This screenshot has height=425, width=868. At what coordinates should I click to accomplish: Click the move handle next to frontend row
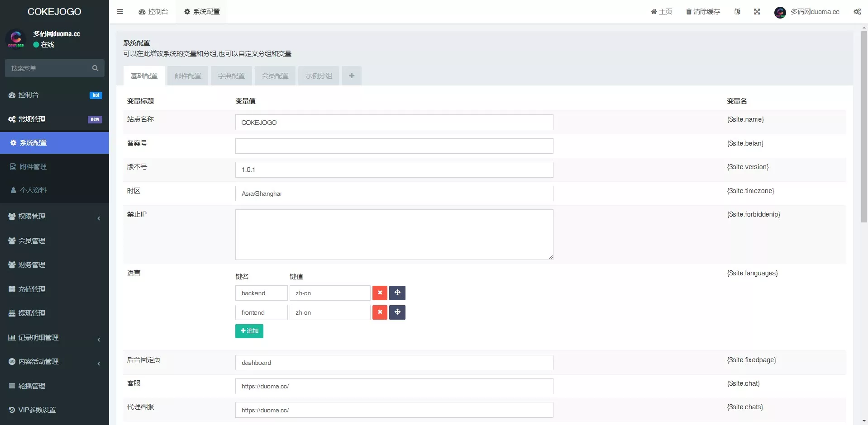[x=397, y=312]
